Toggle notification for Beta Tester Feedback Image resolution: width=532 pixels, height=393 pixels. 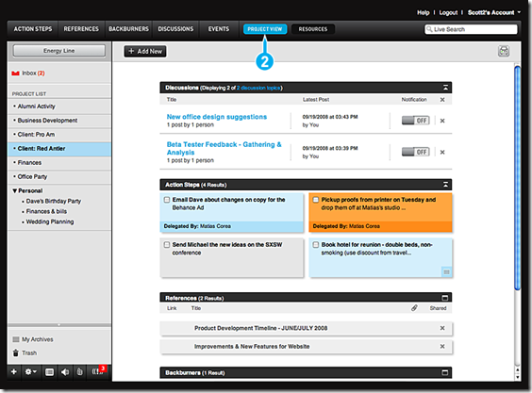coord(416,152)
